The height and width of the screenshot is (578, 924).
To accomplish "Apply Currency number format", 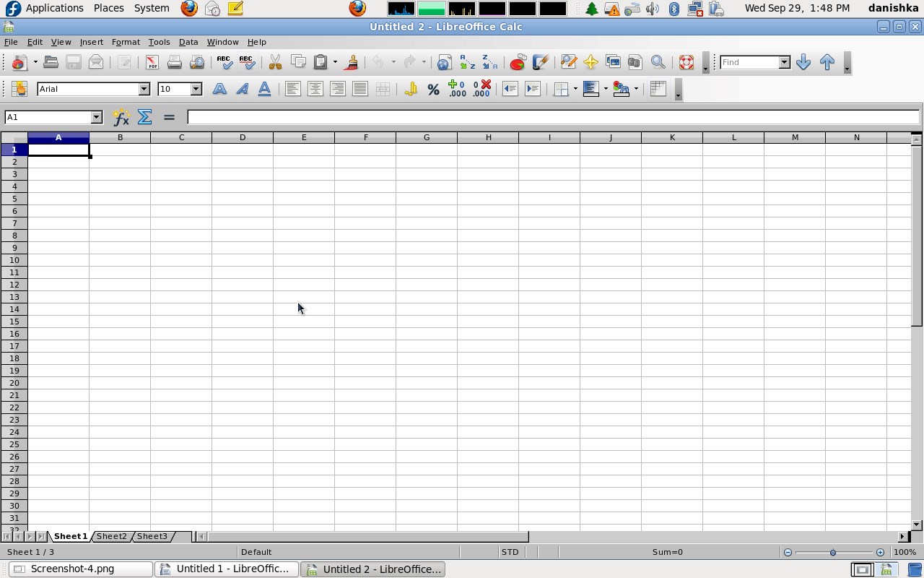I will click(411, 89).
